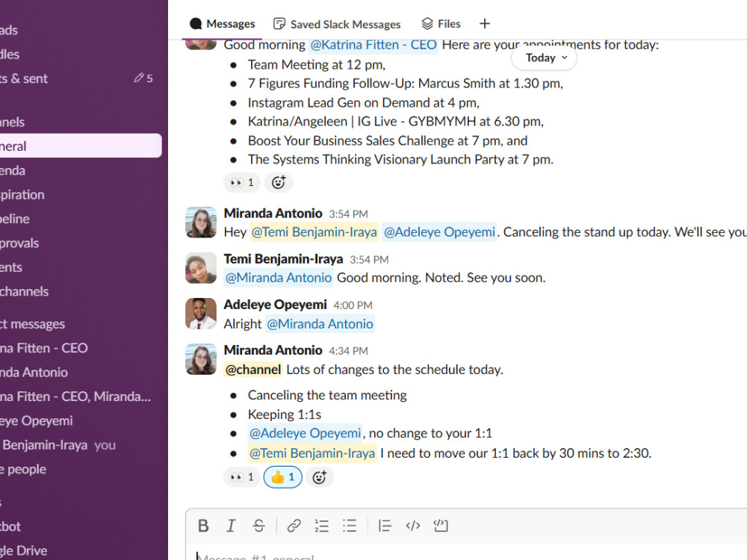This screenshot has width=747, height=560.
Task: Toggle the eyes reaction on the schedule changes message
Action: pos(242,477)
